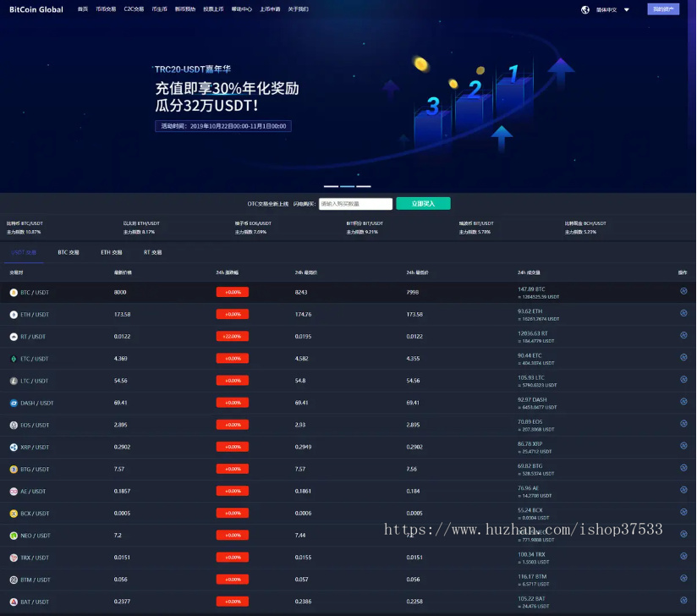Click the BCX coin icon in BCX / USDT row
The image size is (697, 616).
(14, 514)
